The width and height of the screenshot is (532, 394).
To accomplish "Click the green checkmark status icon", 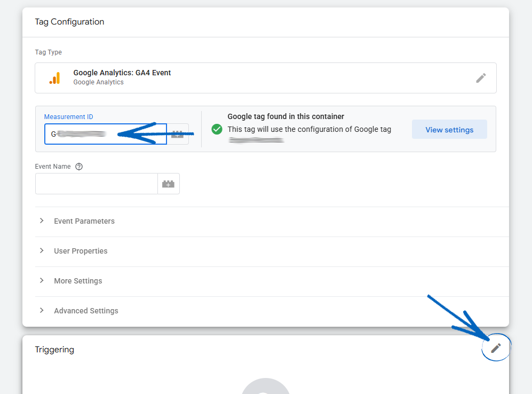I will [217, 129].
